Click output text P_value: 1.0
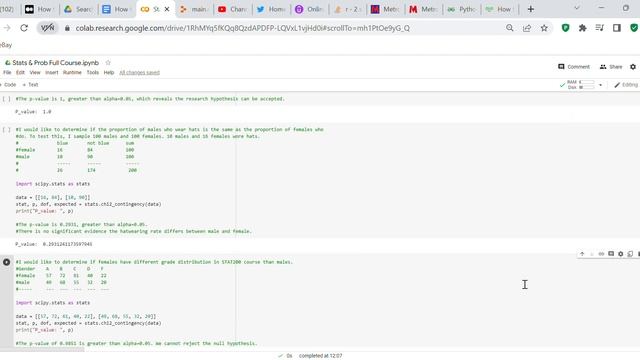 click(x=33, y=111)
